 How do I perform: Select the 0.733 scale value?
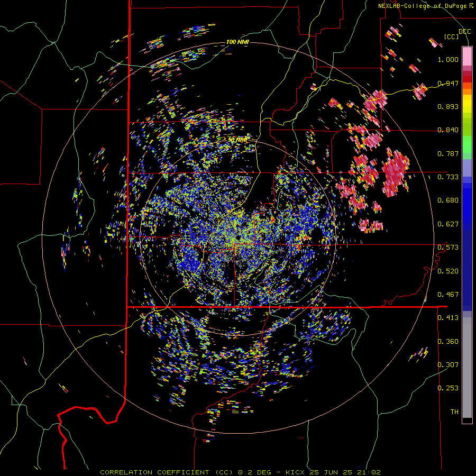coord(448,177)
